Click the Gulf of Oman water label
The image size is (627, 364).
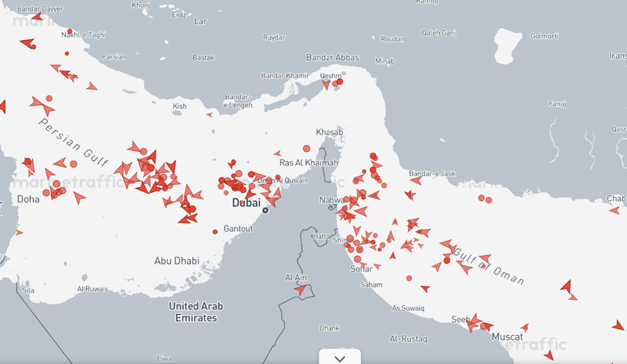point(488,266)
